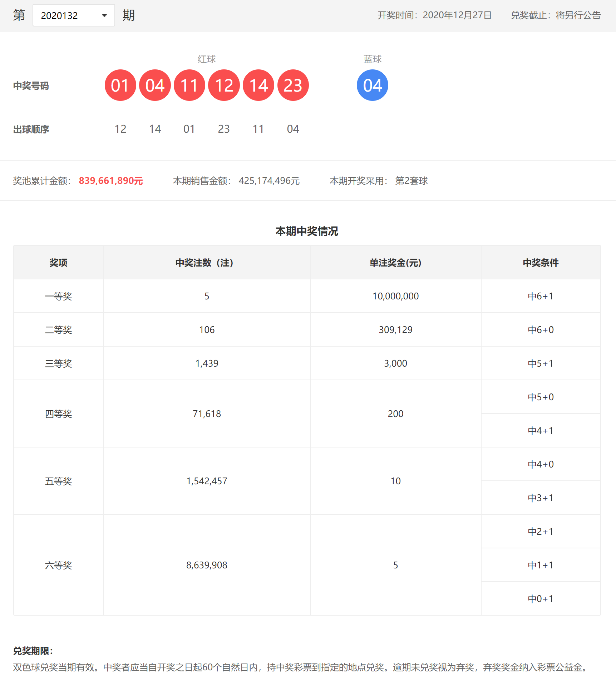Screen dimensions: 616x685
Task: Select the 六等奖 winning count 8,639,908
Action: tap(207, 565)
